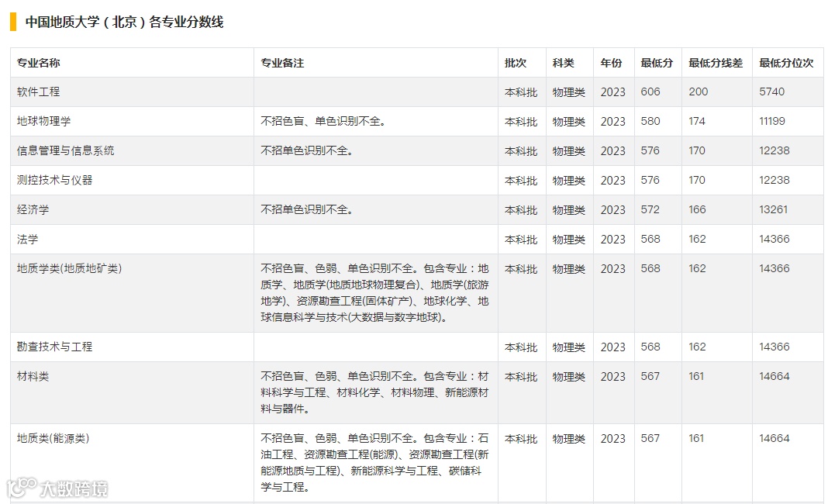
Task: Click the remark in 经济学 row
Action: coord(307,209)
